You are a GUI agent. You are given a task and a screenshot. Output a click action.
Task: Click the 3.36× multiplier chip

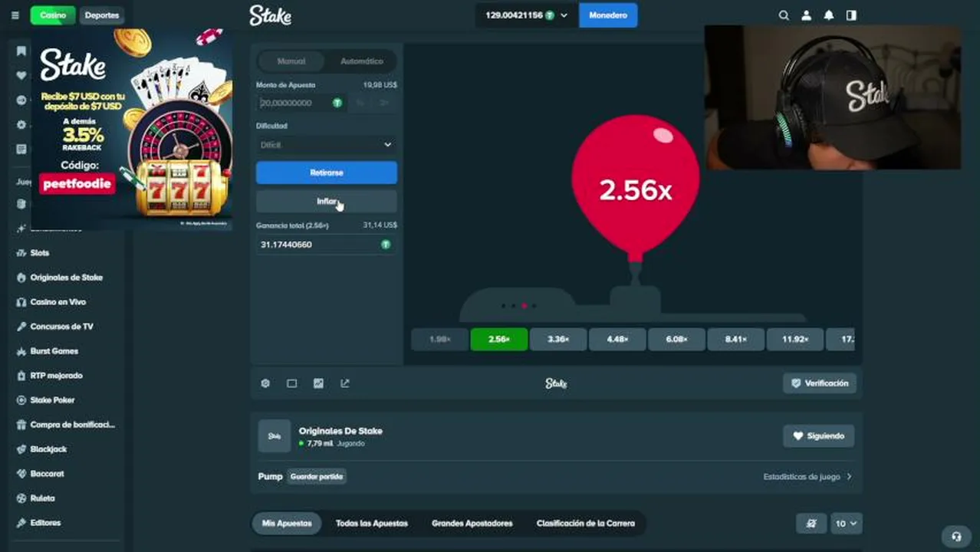point(558,339)
